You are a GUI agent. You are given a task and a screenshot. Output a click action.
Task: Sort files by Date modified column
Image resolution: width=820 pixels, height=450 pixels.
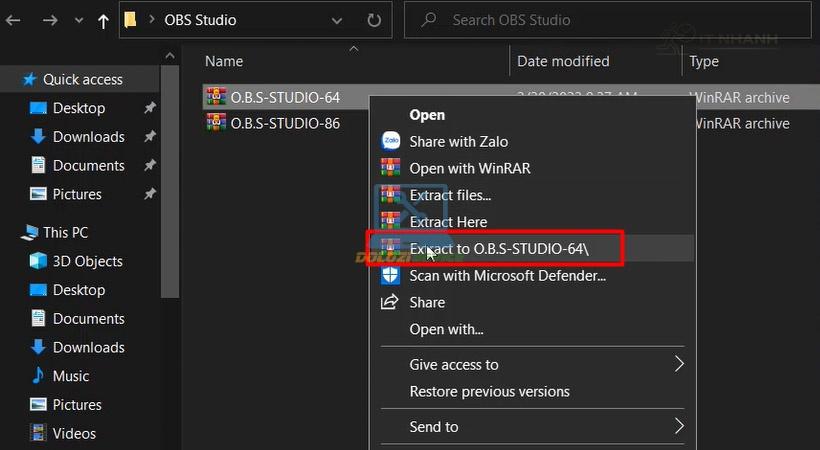click(x=563, y=61)
